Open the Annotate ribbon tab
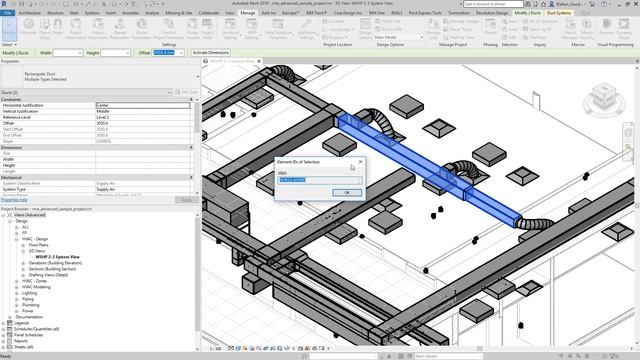640x360 pixels. coord(131,13)
